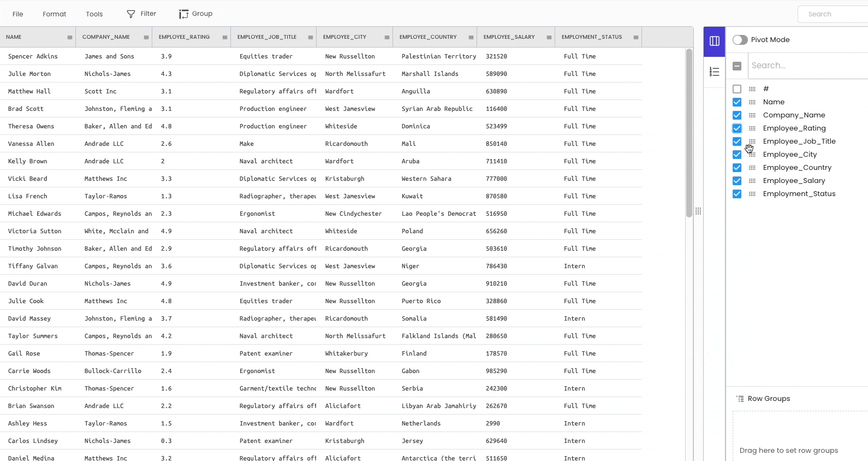This screenshot has width=868, height=461.
Task: Open the NAME column menu icon
Action: coord(69,37)
